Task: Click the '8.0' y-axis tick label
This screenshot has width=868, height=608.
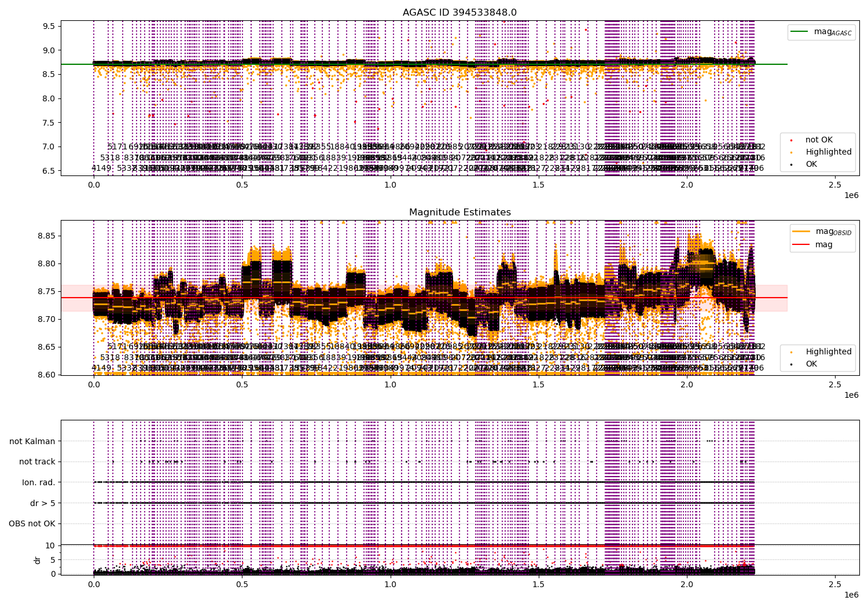Action: tap(49, 98)
